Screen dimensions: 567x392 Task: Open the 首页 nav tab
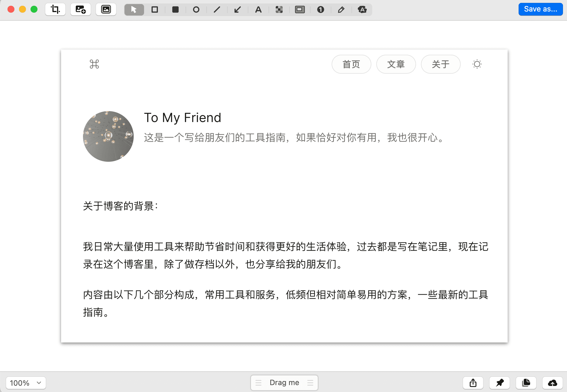tap(351, 64)
